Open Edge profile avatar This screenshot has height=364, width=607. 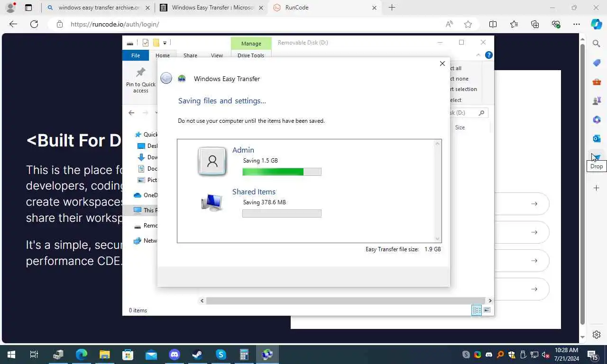point(10,8)
